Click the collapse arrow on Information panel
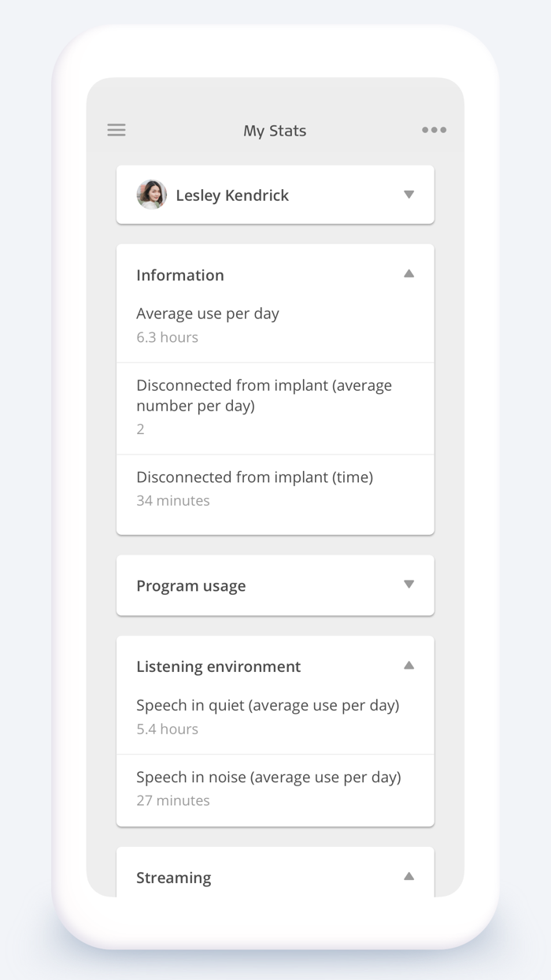 409,273
